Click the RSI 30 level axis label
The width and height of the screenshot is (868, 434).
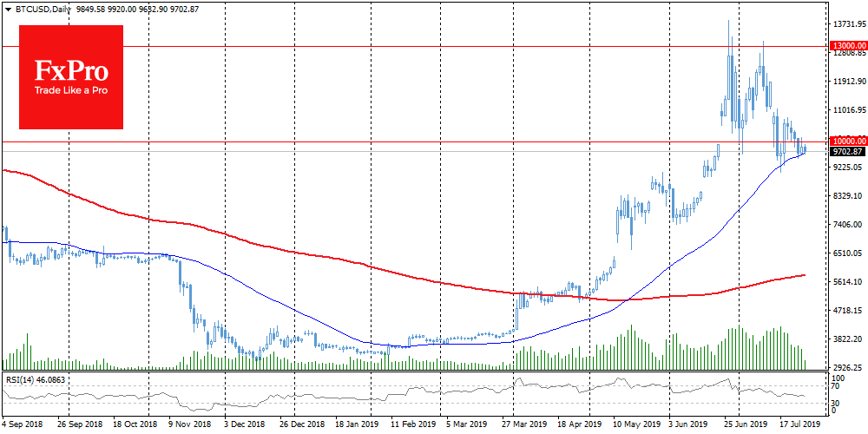(x=837, y=404)
